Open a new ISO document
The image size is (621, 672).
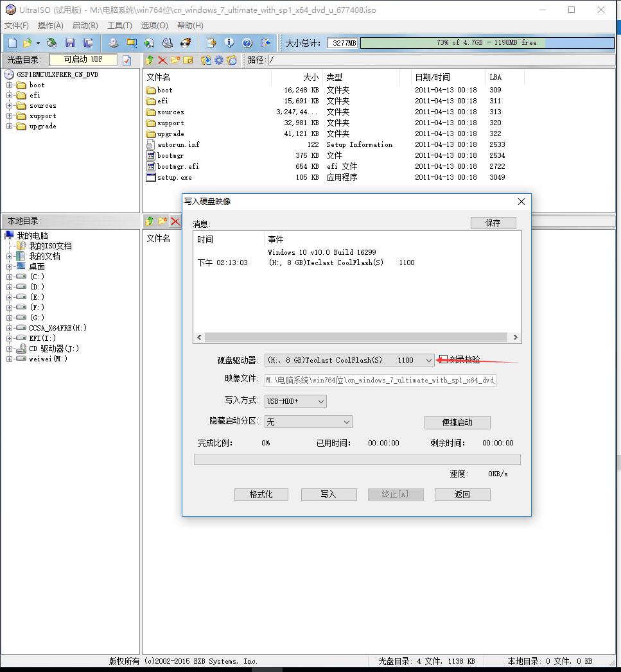click(11, 42)
